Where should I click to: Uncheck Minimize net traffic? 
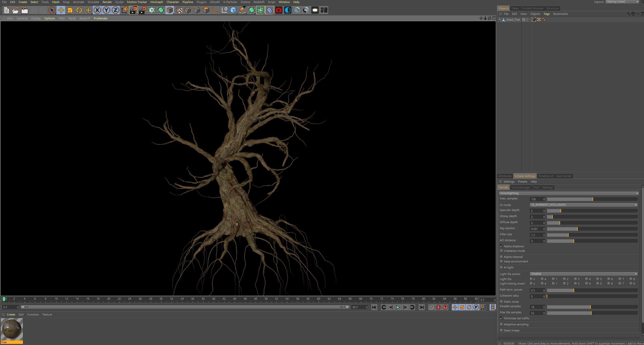point(501,318)
